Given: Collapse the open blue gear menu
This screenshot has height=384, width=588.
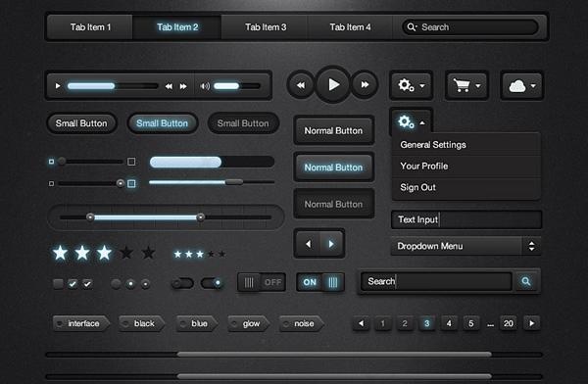Looking at the screenshot, I should click(412, 121).
